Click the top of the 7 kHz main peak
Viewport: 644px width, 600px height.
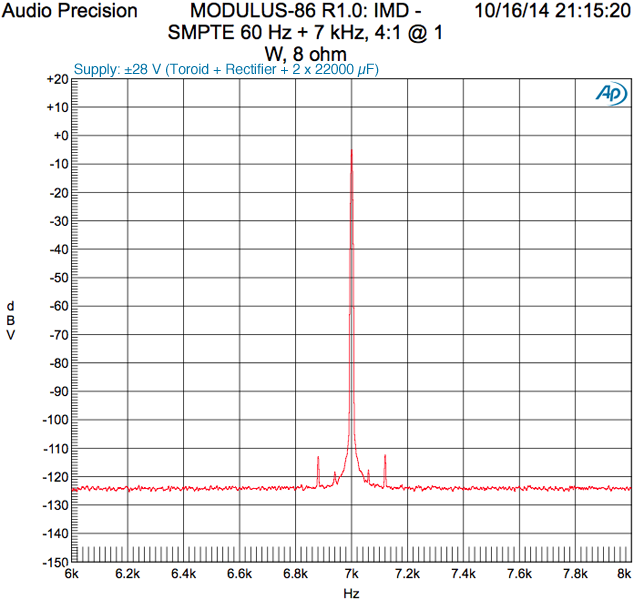click(x=352, y=151)
